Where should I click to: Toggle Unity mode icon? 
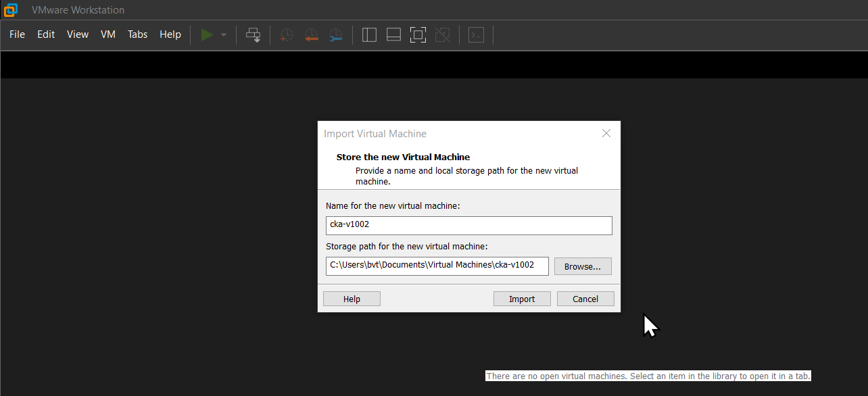coord(443,34)
